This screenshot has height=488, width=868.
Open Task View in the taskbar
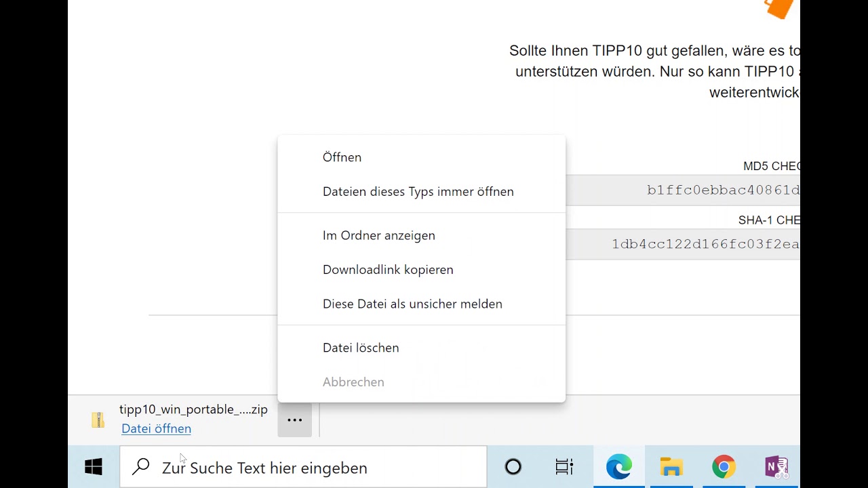(564, 467)
